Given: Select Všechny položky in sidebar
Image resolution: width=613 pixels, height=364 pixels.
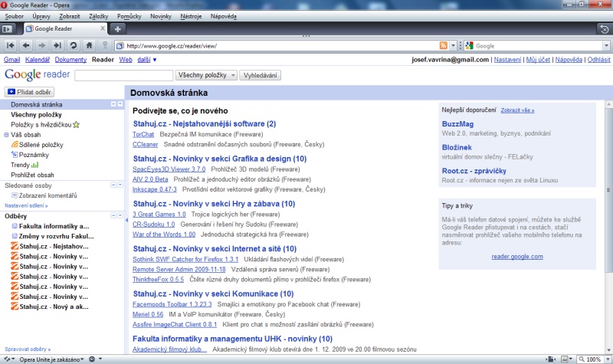Looking at the screenshot, I should point(36,114).
